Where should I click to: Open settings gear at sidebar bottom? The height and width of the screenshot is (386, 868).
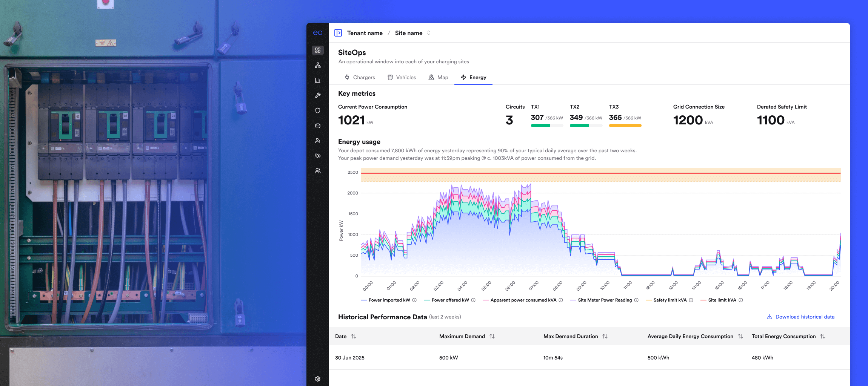point(318,378)
